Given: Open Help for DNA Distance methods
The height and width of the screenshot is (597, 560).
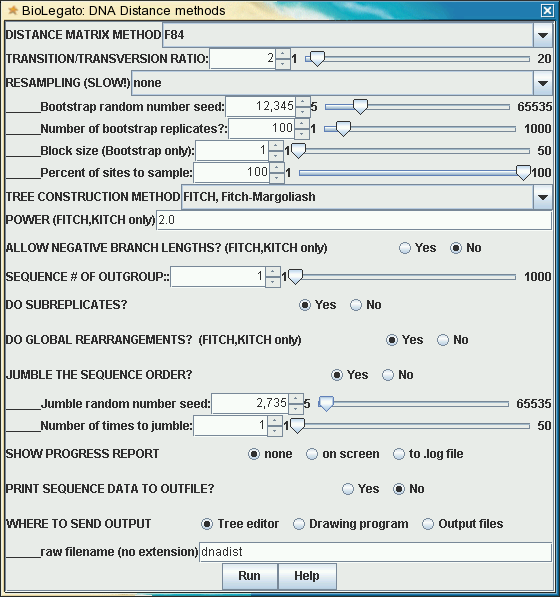Looking at the screenshot, I should pos(307,576).
